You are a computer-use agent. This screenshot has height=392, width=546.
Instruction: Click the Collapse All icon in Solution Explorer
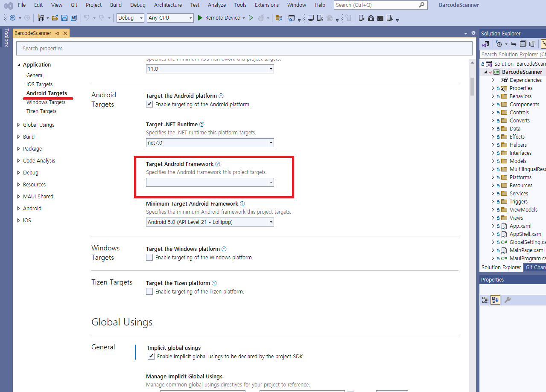[x=523, y=44]
